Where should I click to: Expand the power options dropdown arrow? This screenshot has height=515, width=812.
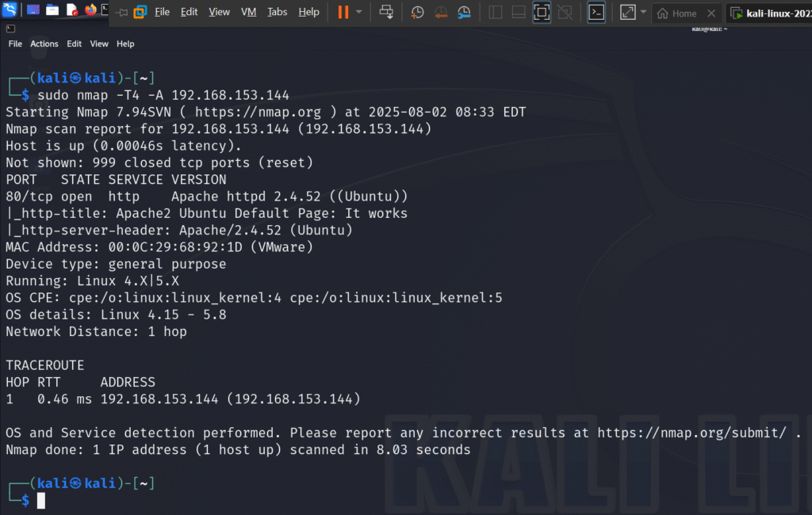(359, 12)
